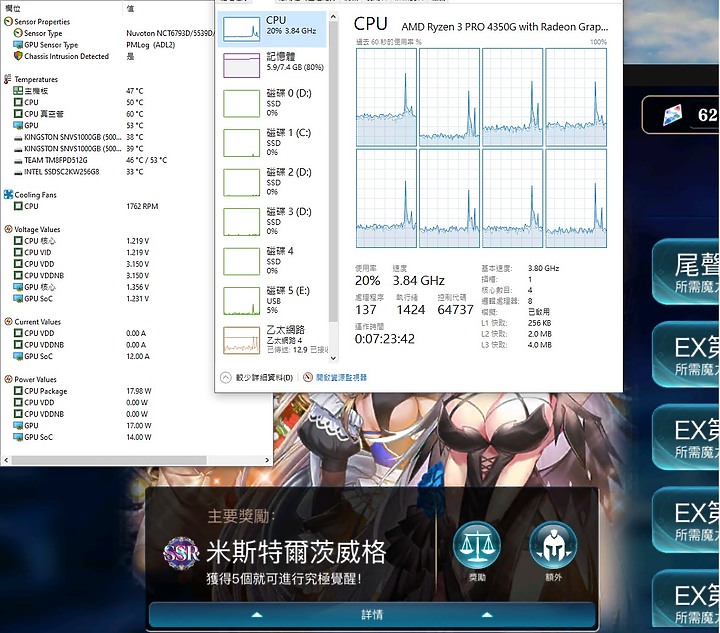Click the SSR badge icon
The image size is (720, 633).
click(181, 553)
